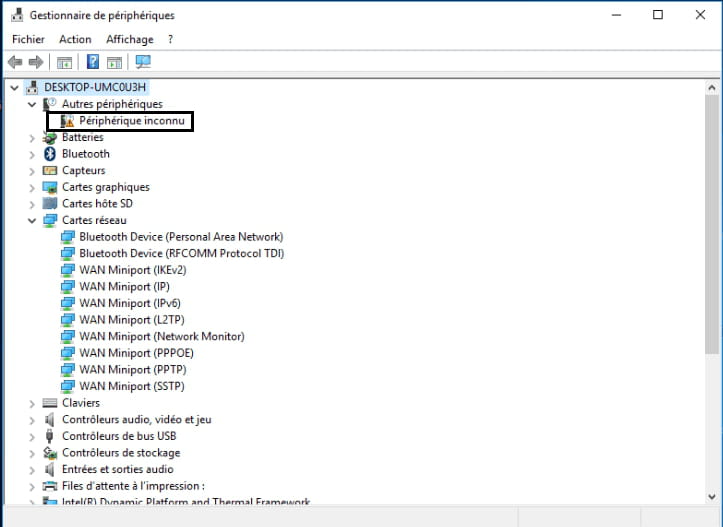Expand the Cartes hôte SD node
Image resolution: width=723 pixels, height=527 pixels.
32,204
